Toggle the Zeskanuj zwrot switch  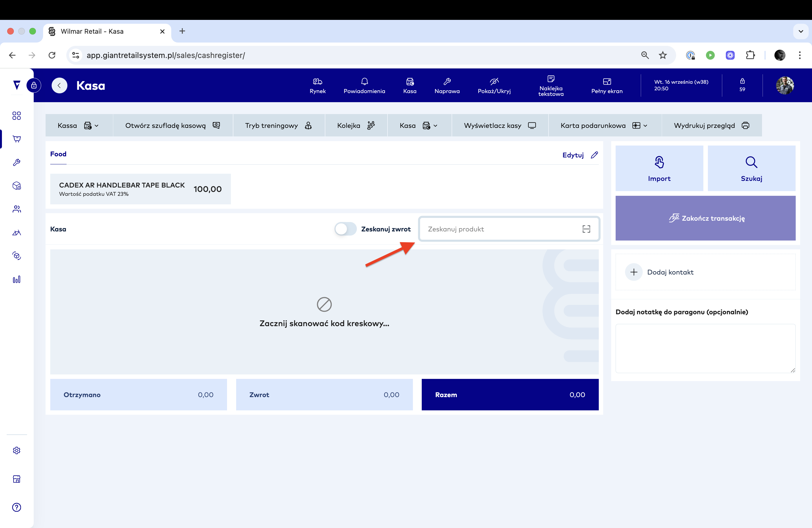tap(345, 229)
